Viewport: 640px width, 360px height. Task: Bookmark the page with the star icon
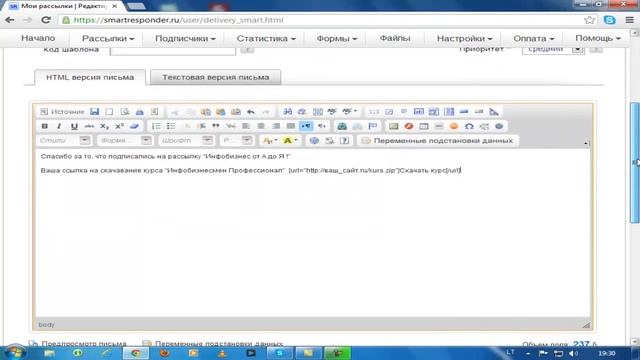(589, 20)
